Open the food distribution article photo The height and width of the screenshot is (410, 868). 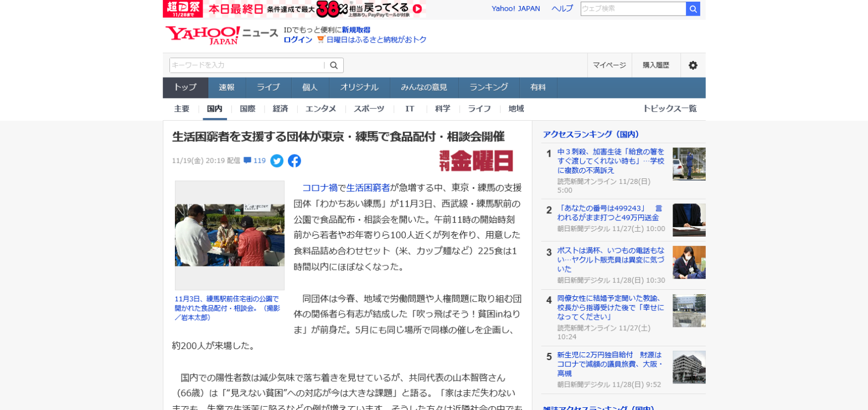pyautogui.click(x=230, y=235)
